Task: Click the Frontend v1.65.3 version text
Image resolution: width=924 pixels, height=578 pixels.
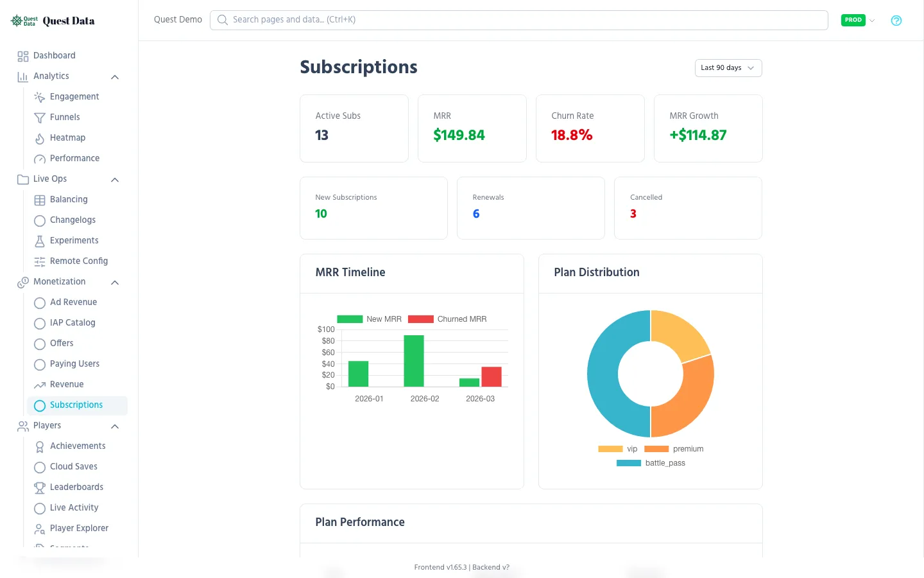Action: click(440, 568)
